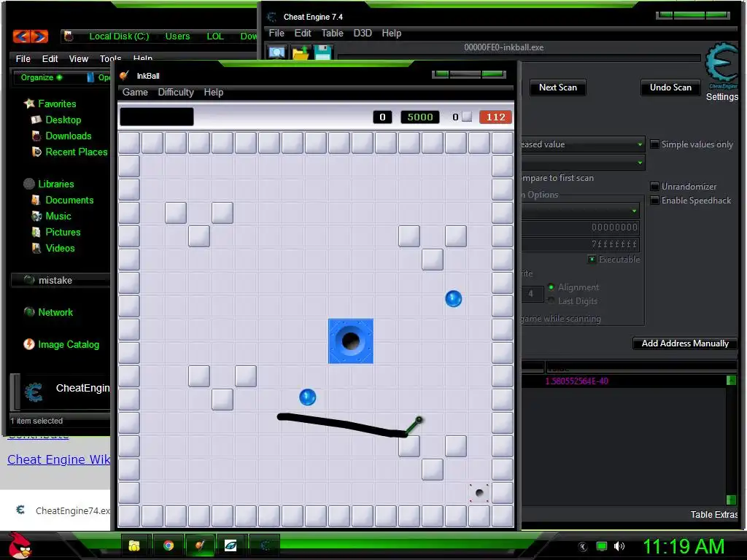Enable the Simple values only checkbox
747x560 pixels.
point(654,144)
